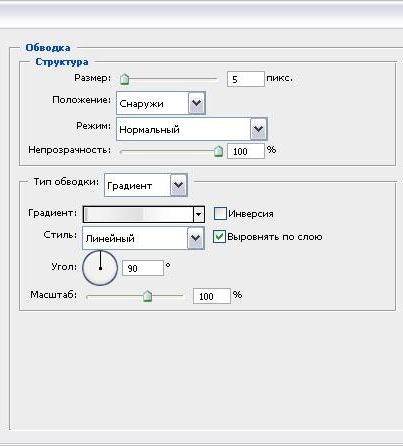403x446 pixels.
Task: Open the Положение dropdown showing Снаружи
Action: tap(161, 103)
